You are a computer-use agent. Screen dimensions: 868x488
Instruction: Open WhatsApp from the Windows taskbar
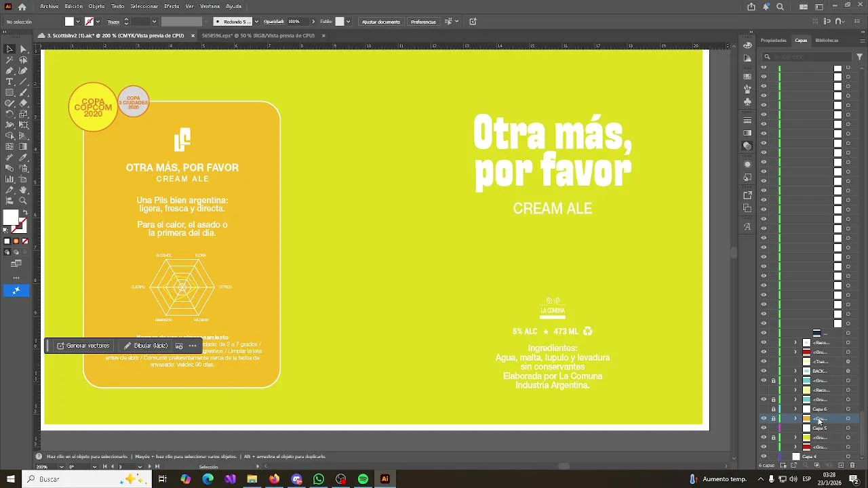point(319,479)
